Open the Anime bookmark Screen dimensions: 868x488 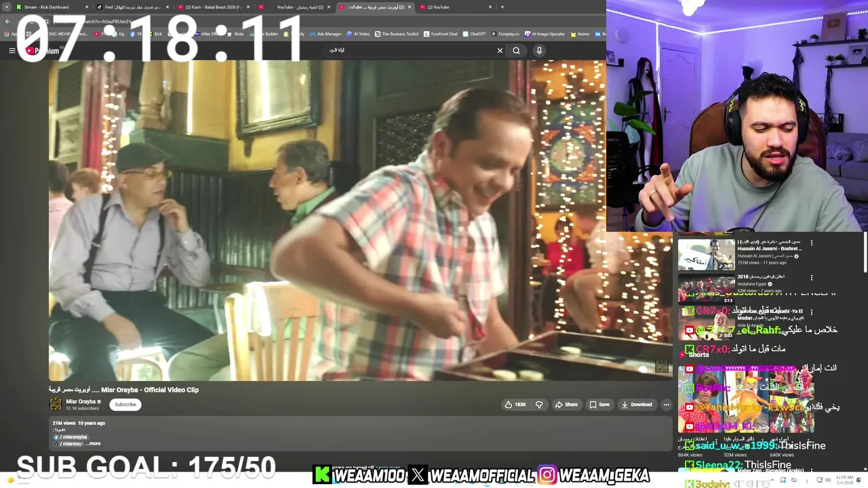pos(580,34)
